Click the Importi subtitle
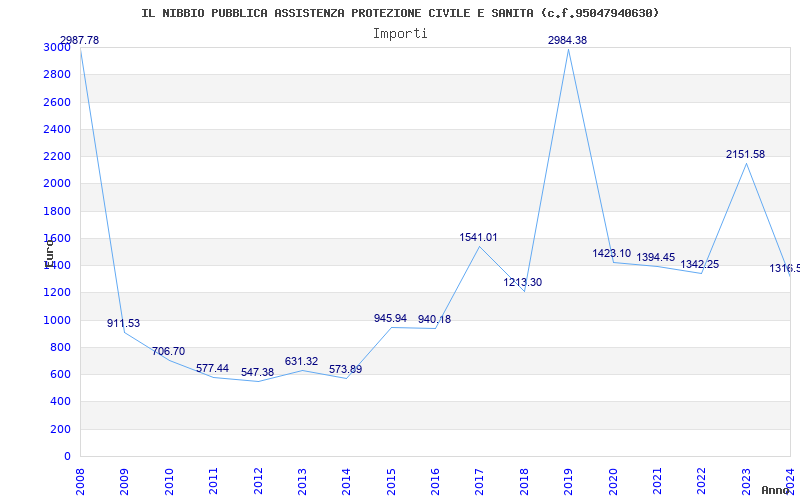 coord(400,34)
